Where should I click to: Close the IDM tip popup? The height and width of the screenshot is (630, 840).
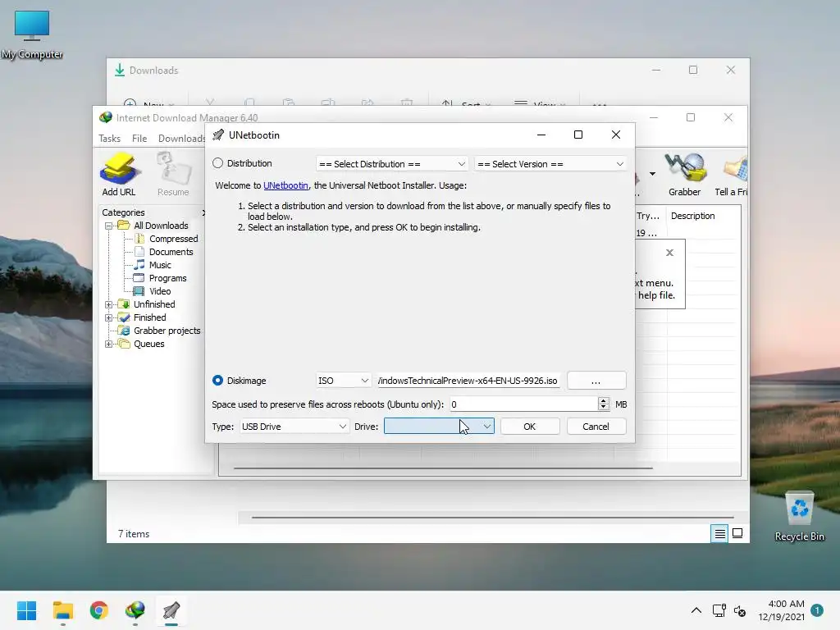[669, 253]
